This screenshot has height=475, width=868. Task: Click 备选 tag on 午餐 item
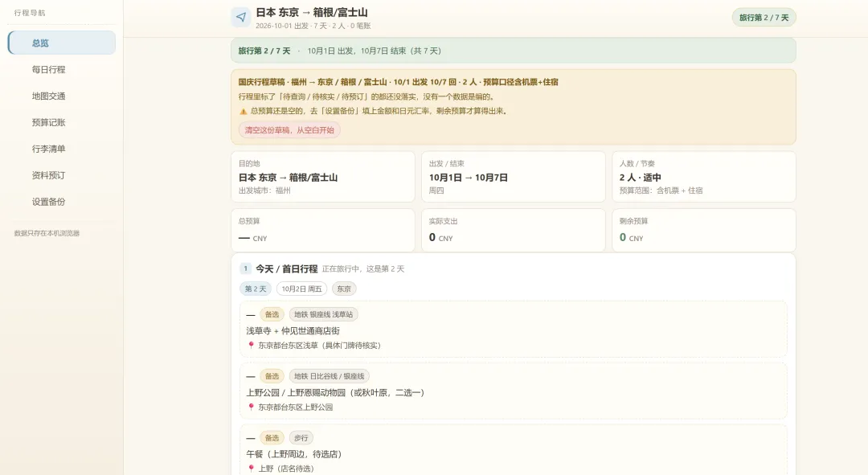272,438
